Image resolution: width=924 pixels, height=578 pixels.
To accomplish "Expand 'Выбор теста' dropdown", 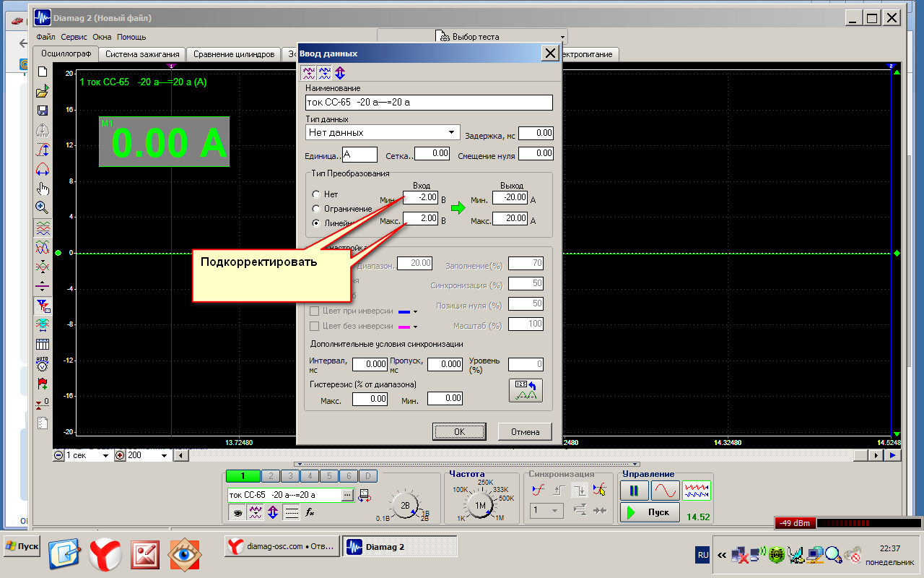I will tap(472, 36).
